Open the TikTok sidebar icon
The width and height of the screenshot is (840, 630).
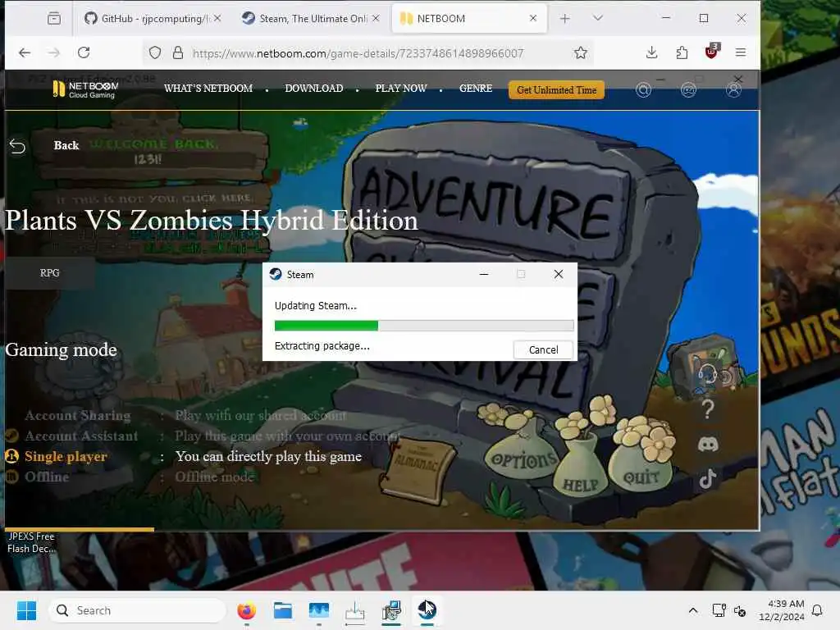[x=708, y=479]
